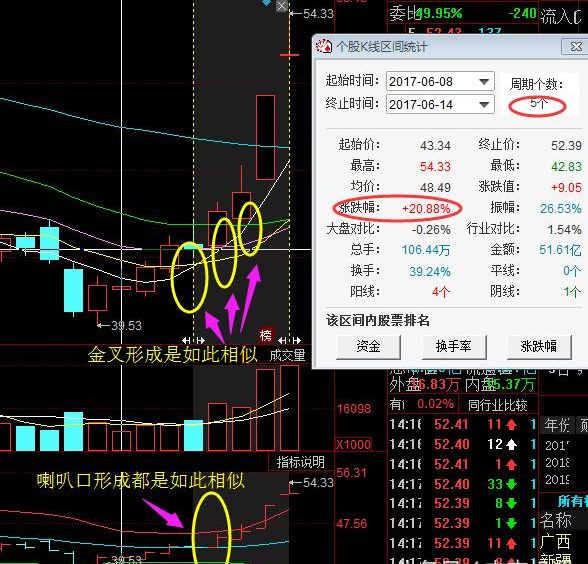Click the tall red candlestick in selection
This screenshot has height=564, width=588.
[x=266, y=137]
